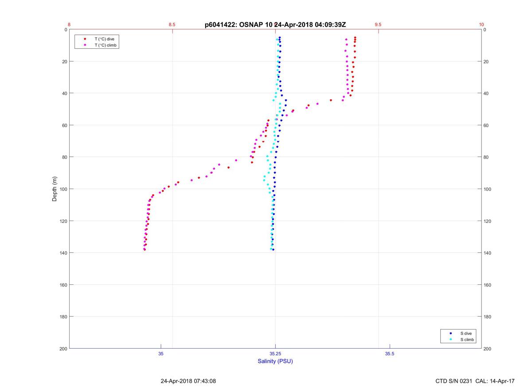Click the "100" tick on the left depth axis
Screen dimensions: 532x392
point(63,189)
